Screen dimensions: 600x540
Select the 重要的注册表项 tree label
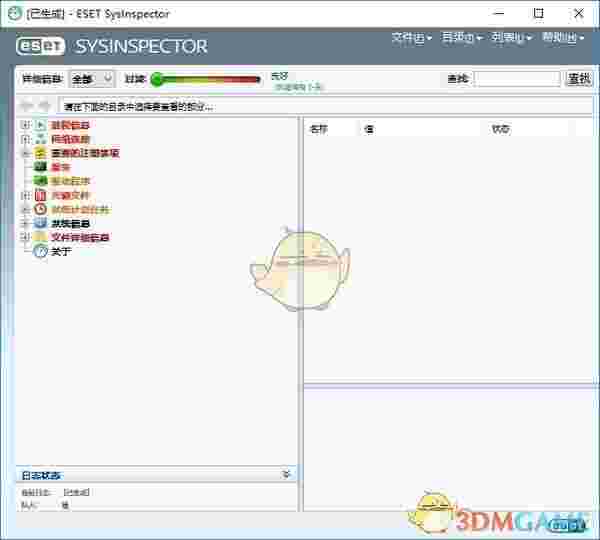[85, 153]
